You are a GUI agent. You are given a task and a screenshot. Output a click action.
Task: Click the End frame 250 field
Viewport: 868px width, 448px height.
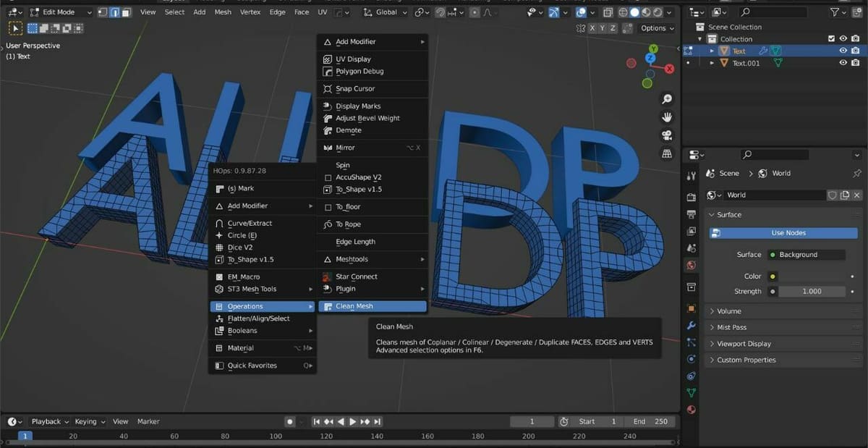650,421
